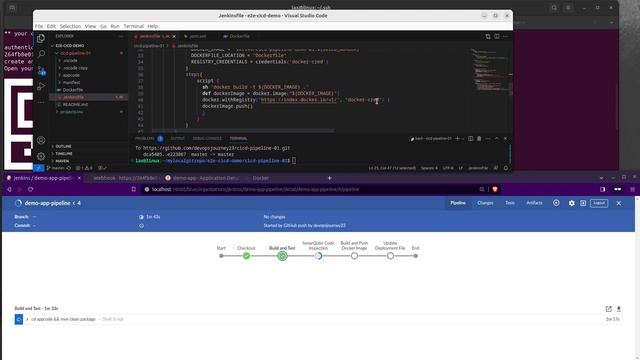The height and width of the screenshot is (360, 640).
Task: Switch to the Dockerfile editor tab
Action: click(x=239, y=36)
